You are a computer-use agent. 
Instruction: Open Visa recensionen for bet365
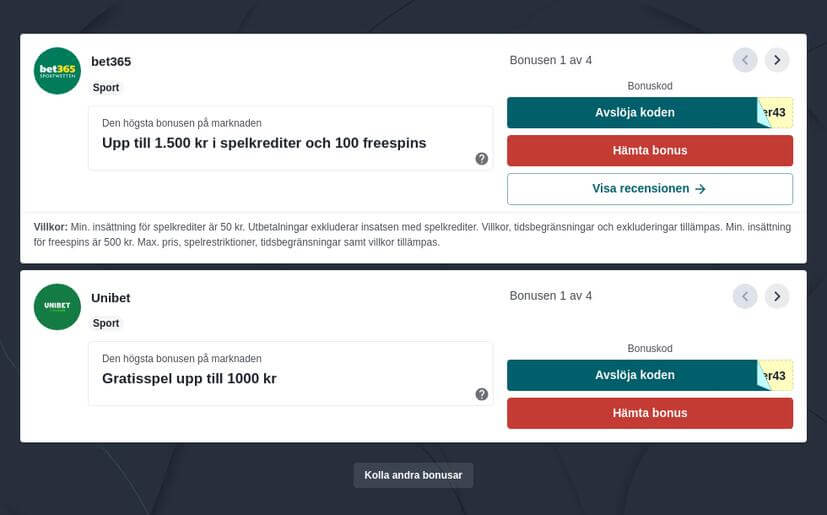(650, 189)
